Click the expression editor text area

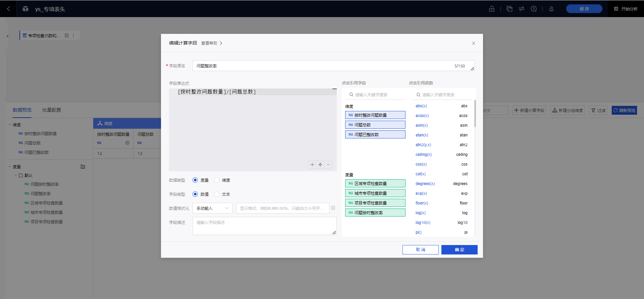(253, 130)
